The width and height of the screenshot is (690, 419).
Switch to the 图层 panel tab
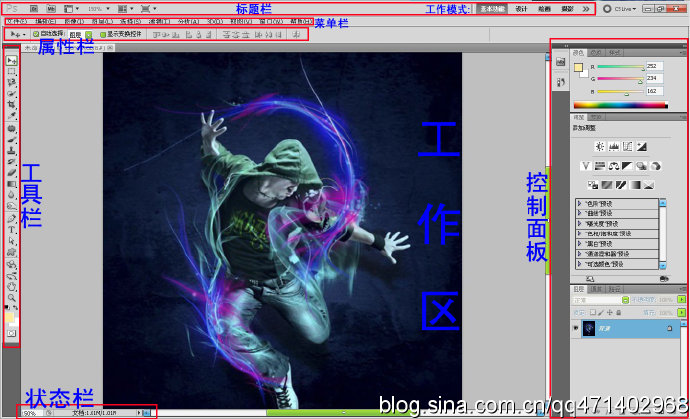pyautogui.click(x=579, y=289)
